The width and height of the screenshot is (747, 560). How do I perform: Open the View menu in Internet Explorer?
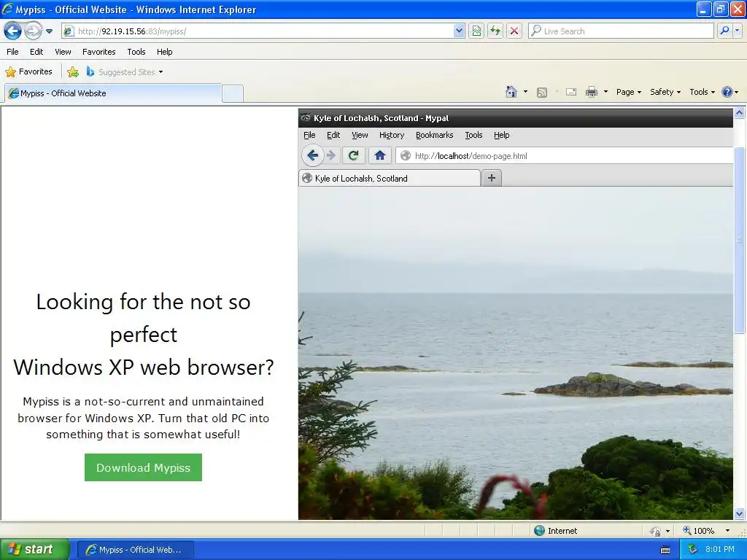point(63,52)
